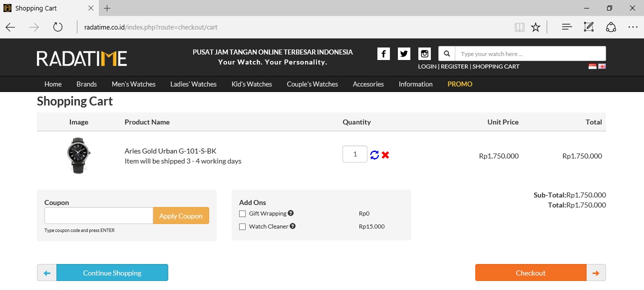Open browser reading view

(520, 27)
